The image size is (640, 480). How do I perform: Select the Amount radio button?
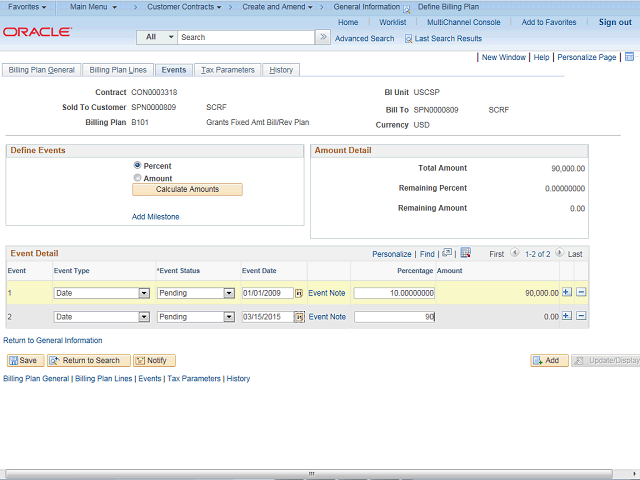138,178
